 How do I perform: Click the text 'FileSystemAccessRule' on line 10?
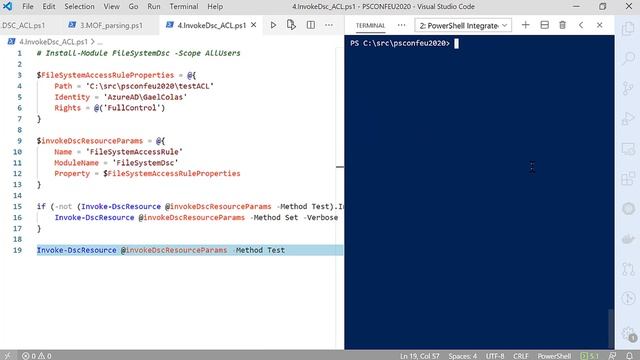[x=134, y=152]
